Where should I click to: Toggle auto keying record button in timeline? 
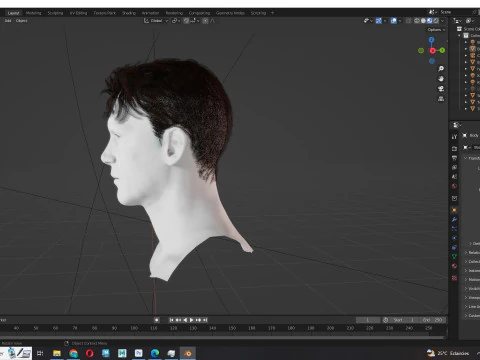(x=156, y=320)
